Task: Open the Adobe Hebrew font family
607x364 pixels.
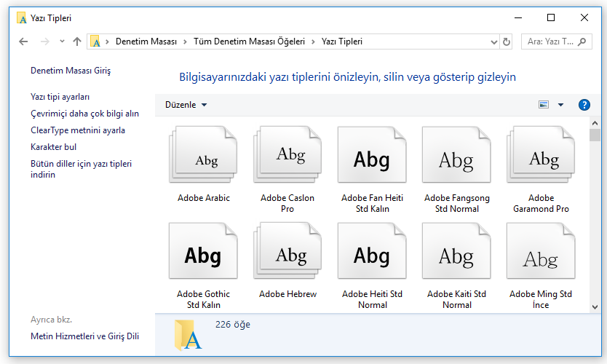Action: tap(287, 252)
